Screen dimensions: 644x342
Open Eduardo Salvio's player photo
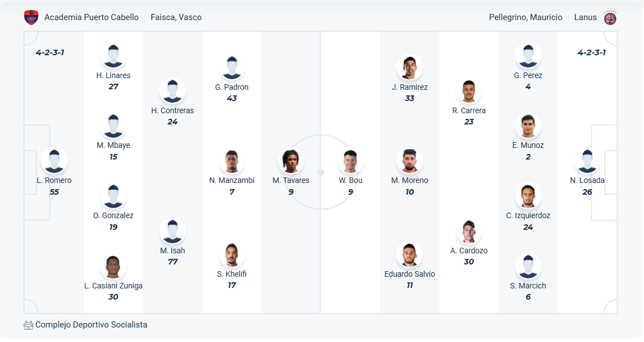pyautogui.click(x=410, y=255)
